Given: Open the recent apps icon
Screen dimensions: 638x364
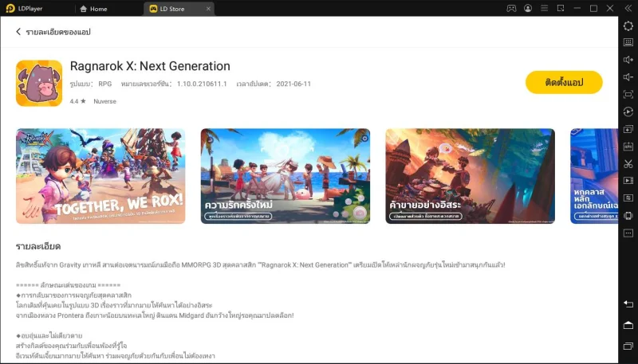Looking at the screenshot, I should pyautogui.click(x=628, y=346).
